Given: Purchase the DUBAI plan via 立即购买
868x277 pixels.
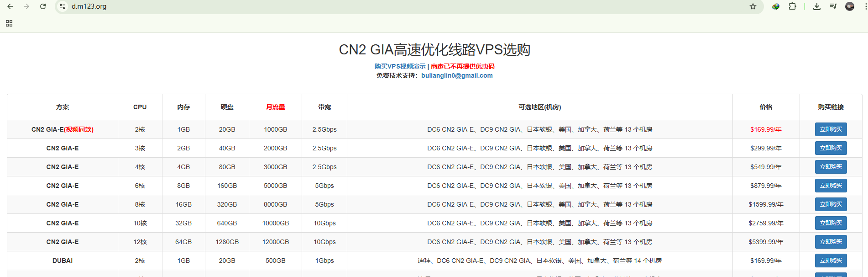Looking at the screenshot, I should coord(831,261).
